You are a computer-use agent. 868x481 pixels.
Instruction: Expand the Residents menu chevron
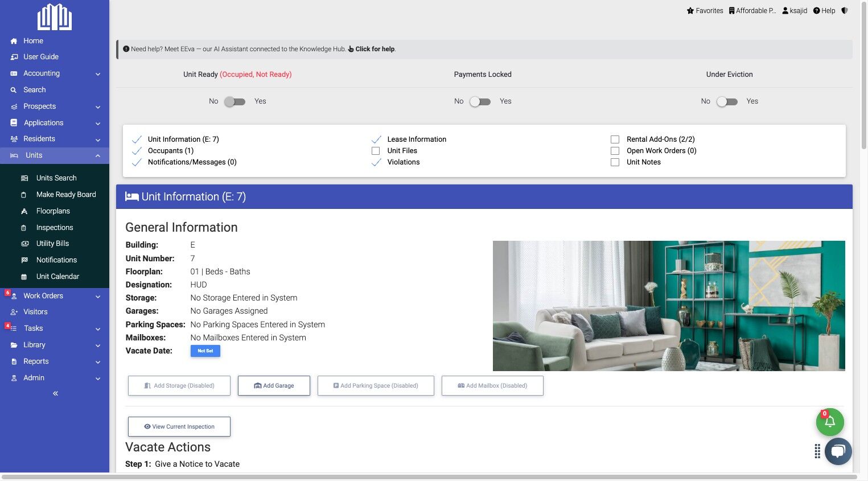pyautogui.click(x=98, y=139)
